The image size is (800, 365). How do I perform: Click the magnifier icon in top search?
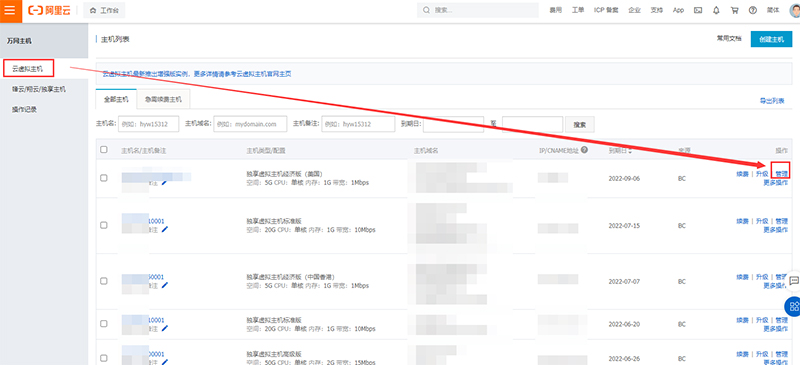tap(427, 10)
